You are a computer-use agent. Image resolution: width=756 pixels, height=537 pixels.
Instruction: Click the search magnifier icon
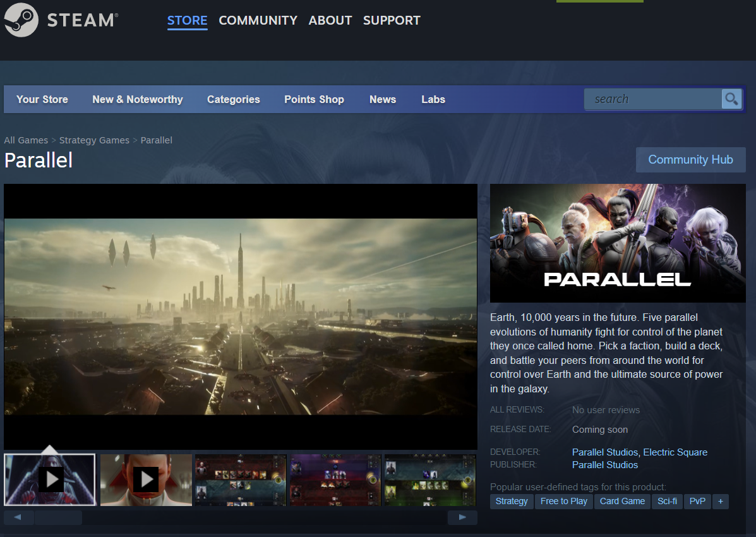point(731,99)
